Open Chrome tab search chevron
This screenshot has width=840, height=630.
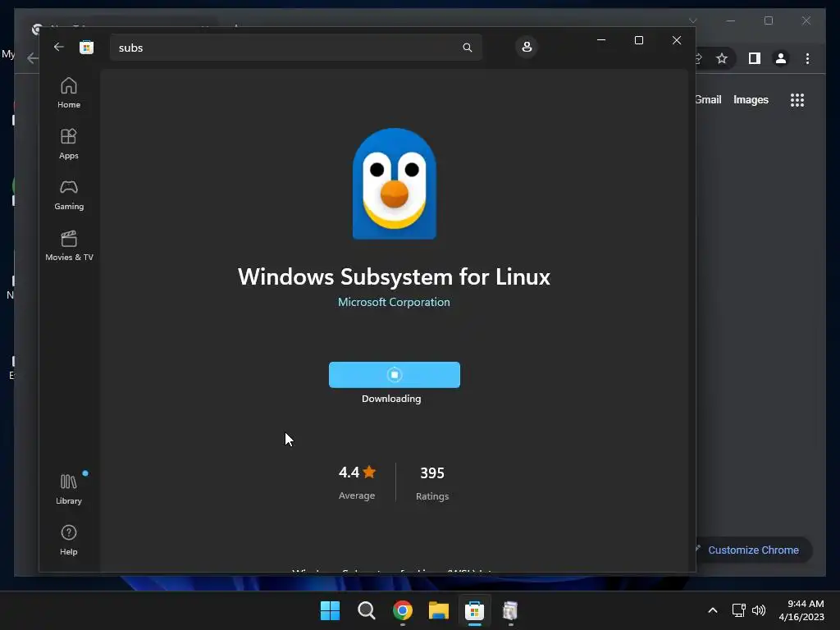tap(692, 21)
